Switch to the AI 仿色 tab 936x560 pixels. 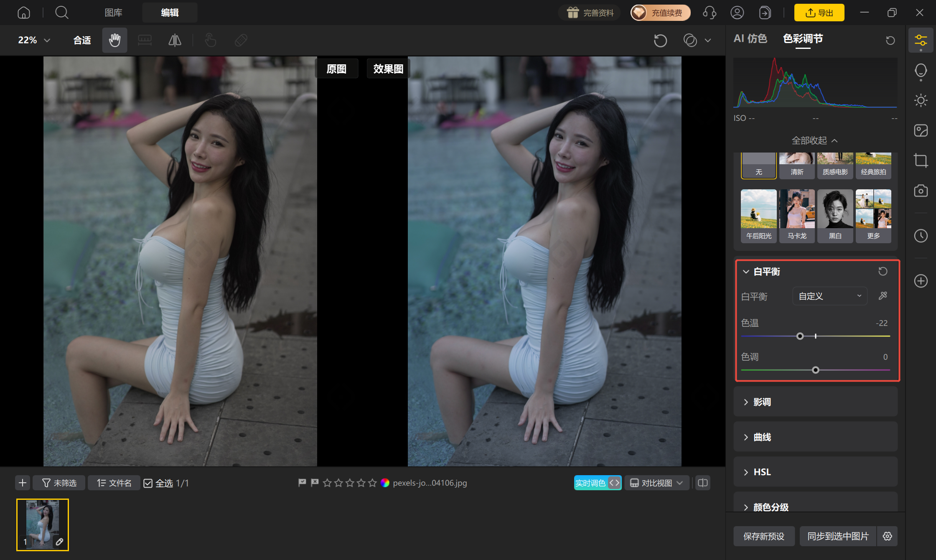(x=750, y=38)
